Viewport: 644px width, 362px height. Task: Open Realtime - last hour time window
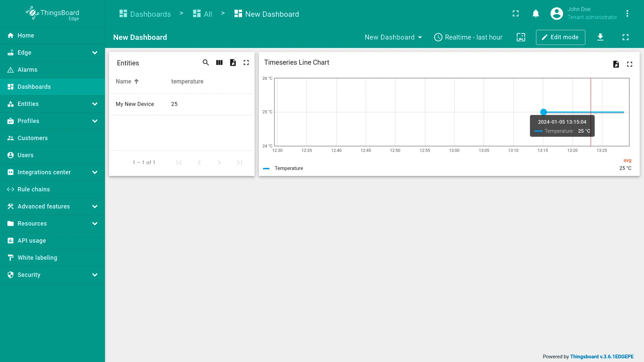[x=468, y=37]
